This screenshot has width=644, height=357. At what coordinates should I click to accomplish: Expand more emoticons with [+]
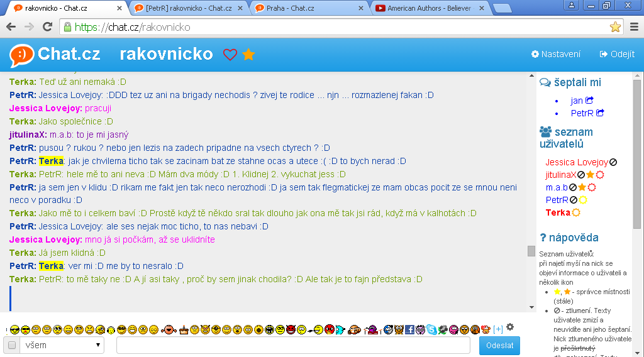point(498,329)
